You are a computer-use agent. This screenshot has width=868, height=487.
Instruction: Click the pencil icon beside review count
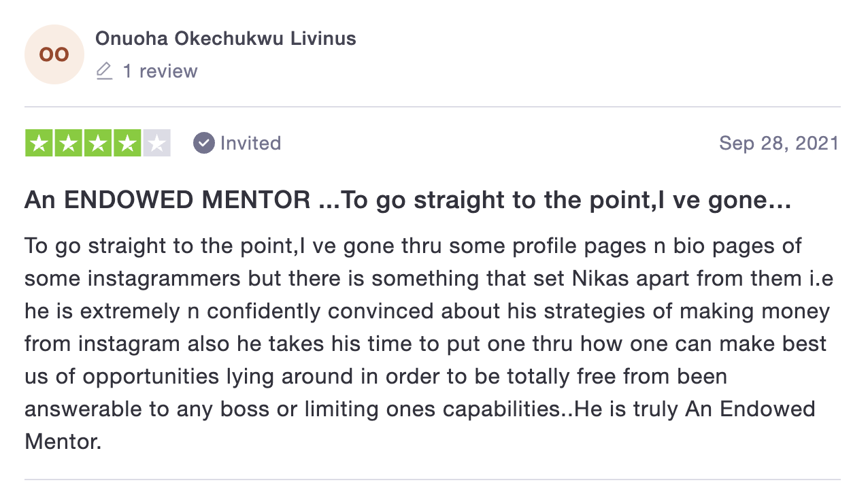pos(104,71)
